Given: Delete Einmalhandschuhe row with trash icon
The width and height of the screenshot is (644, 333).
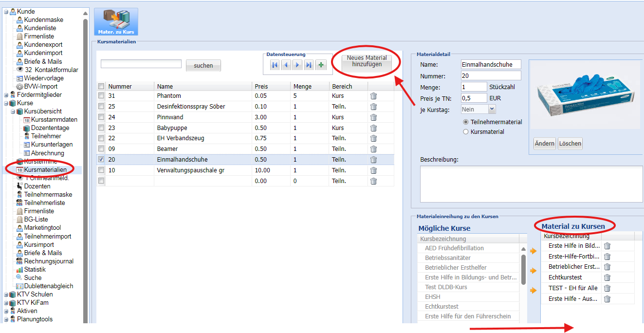Looking at the screenshot, I should click(373, 160).
